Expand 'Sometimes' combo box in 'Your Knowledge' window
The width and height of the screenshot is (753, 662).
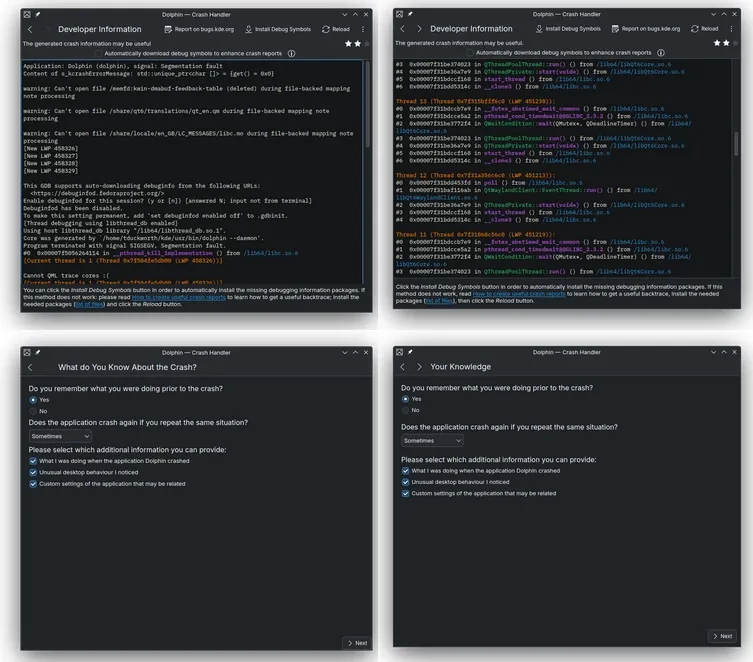pos(431,440)
